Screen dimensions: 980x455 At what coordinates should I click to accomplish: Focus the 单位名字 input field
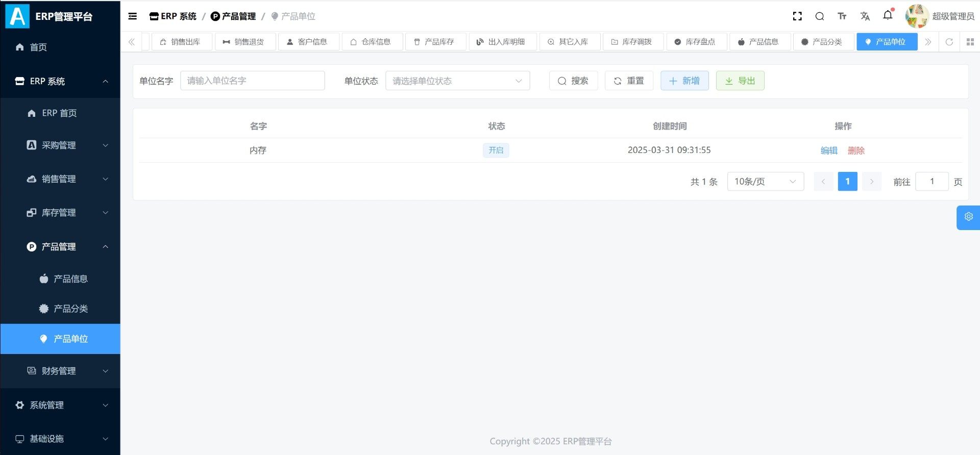[x=253, y=81]
